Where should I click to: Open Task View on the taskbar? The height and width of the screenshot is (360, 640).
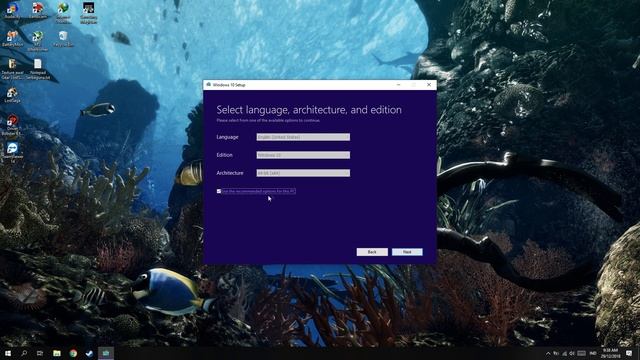tap(40, 353)
